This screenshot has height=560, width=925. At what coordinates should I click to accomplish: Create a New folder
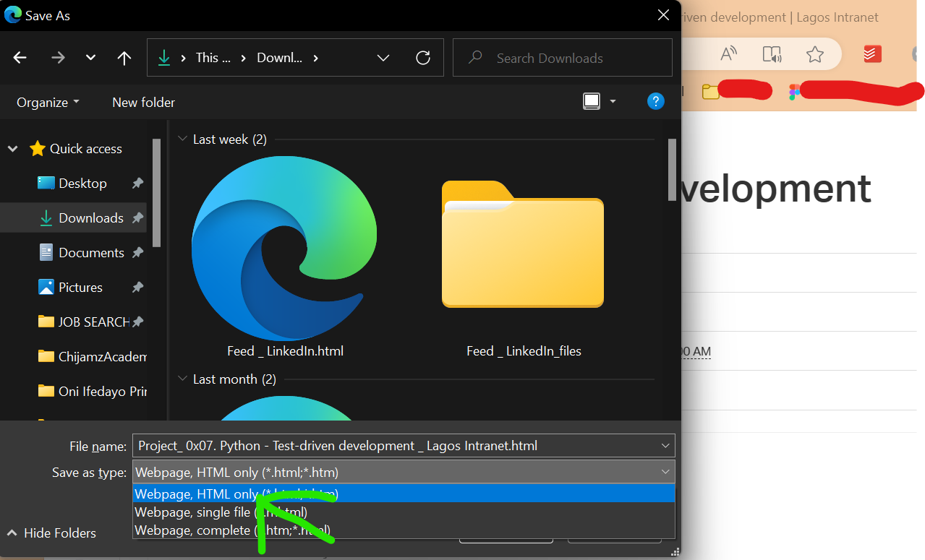(143, 103)
